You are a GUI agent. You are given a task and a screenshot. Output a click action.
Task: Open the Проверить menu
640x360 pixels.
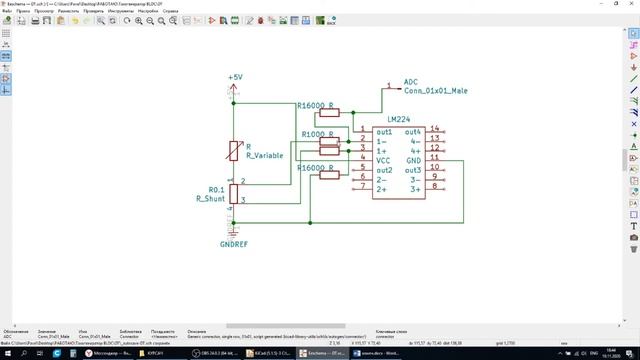click(x=93, y=11)
